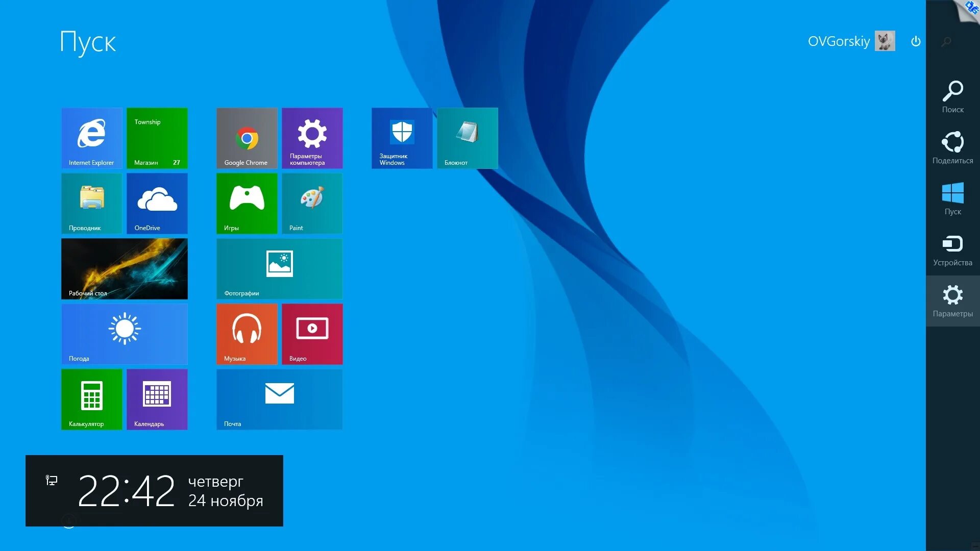Image resolution: width=980 pixels, height=551 pixels.
Task: Click the Поделиться share charm
Action: pyautogui.click(x=953, y=148)
